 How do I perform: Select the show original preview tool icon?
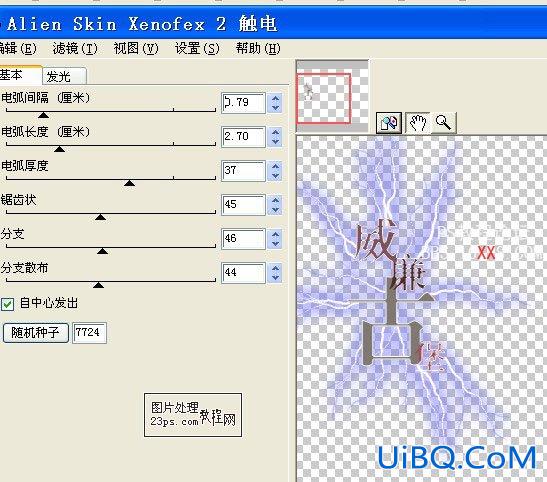[x=389, y=123]
